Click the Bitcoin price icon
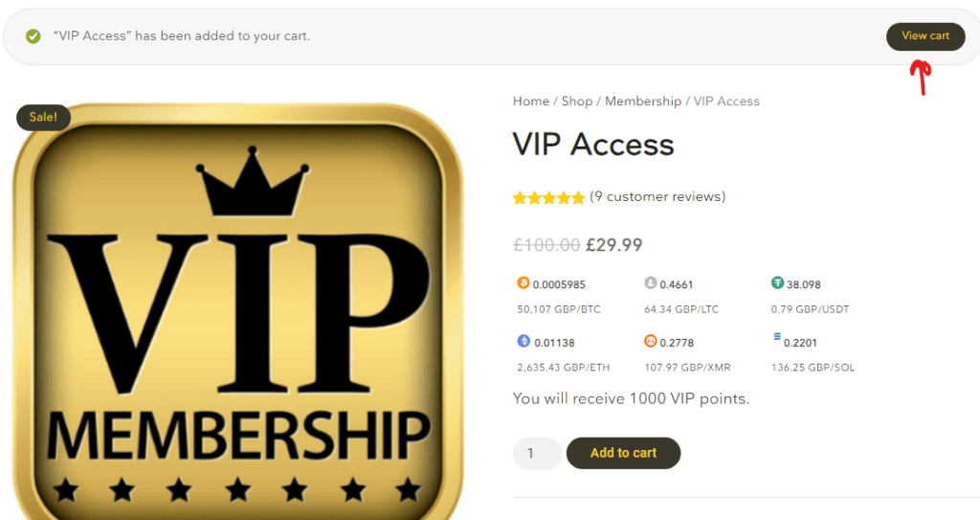980x520 pixels. (523, 283)
